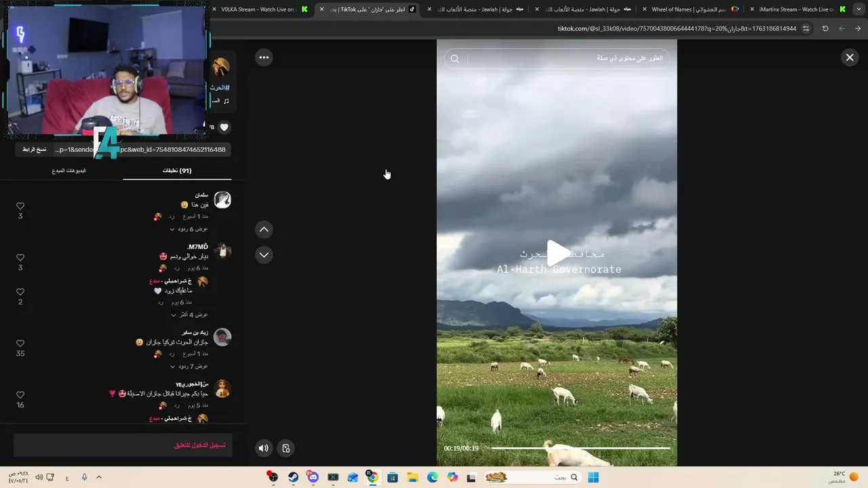The width and height of the screenshot is (868, 488).
Task: Reply to سلمان's comment
Action: [x=172, y=217]
